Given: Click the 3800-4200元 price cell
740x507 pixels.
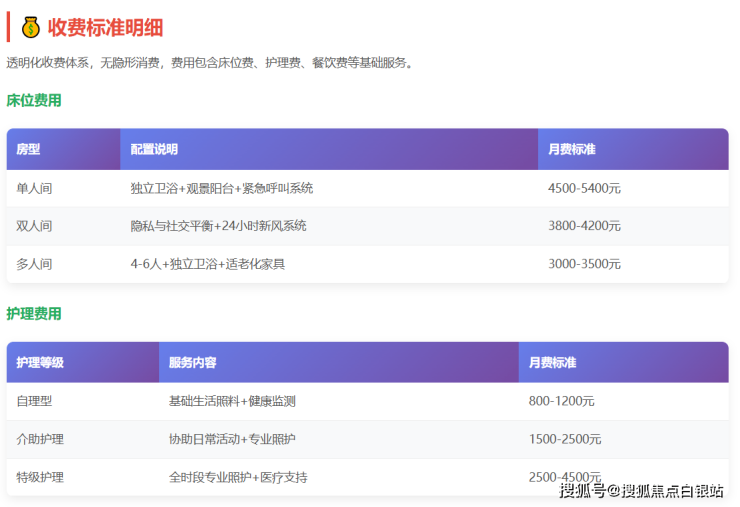Looking at the screenshot, I should click(584, 226).
